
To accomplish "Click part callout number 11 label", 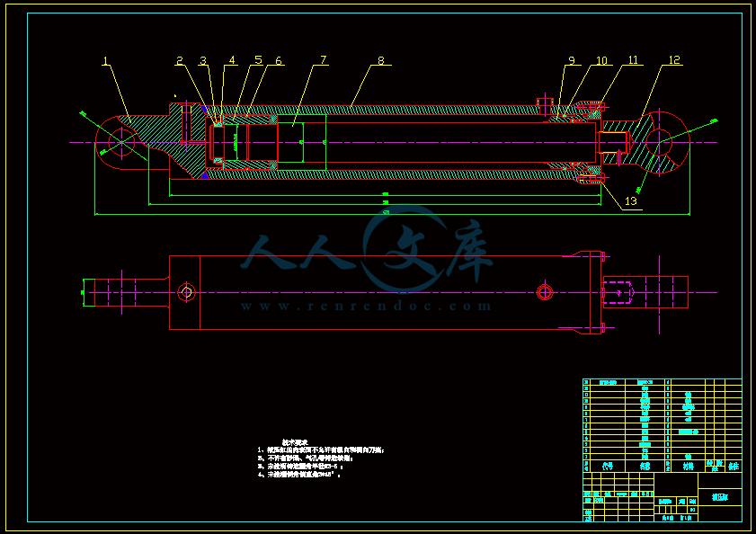I will click(633, 60).
